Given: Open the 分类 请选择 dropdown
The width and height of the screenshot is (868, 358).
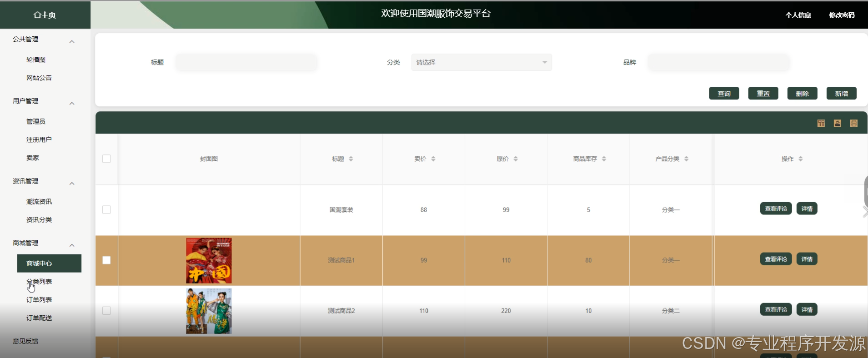Looking at the screenshot, I should coord(482,62).
